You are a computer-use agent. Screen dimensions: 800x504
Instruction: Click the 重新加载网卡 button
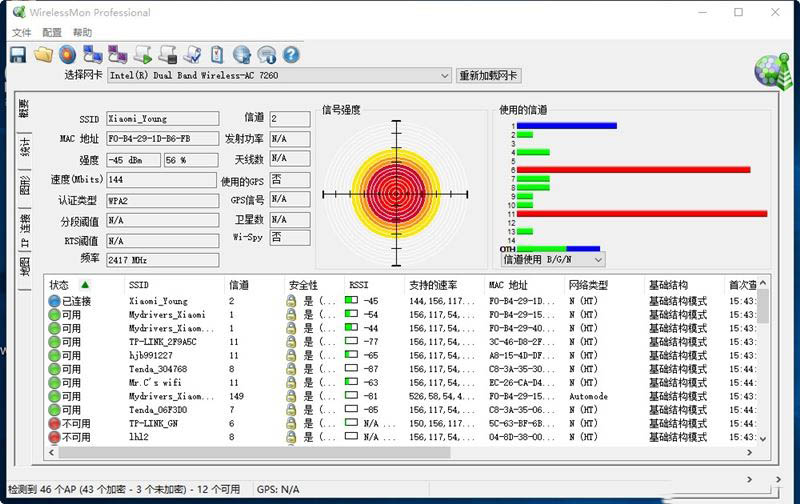488,75
